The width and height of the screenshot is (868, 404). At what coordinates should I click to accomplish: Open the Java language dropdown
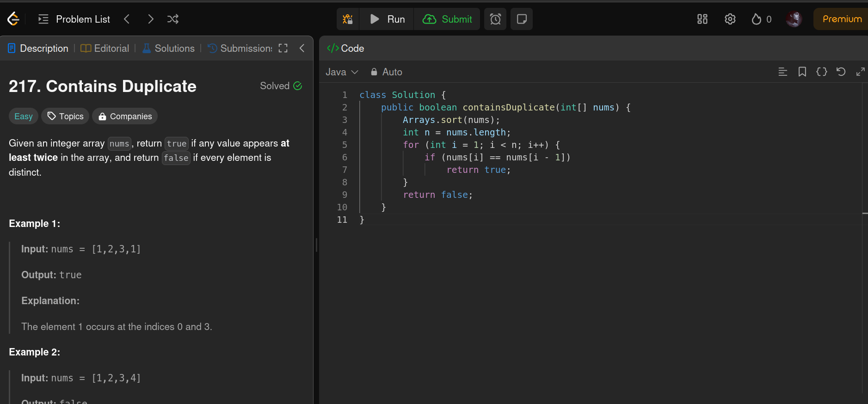tap(342, 72)
